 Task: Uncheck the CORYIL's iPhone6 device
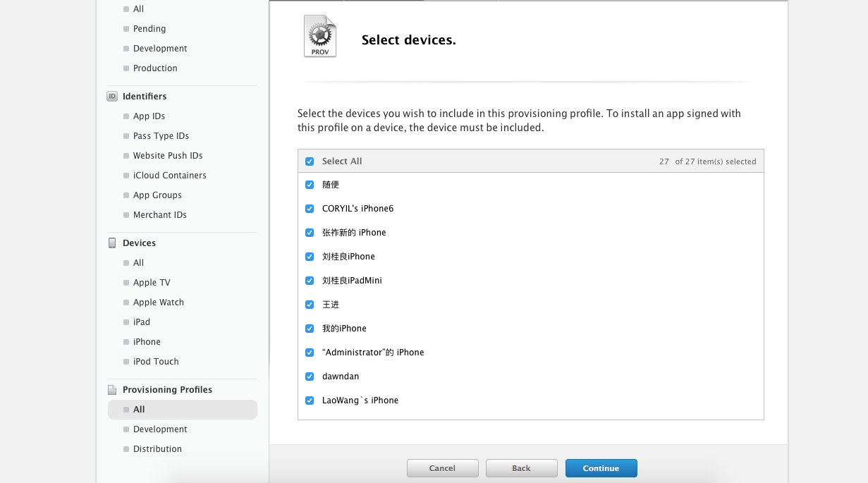point(310,209)
